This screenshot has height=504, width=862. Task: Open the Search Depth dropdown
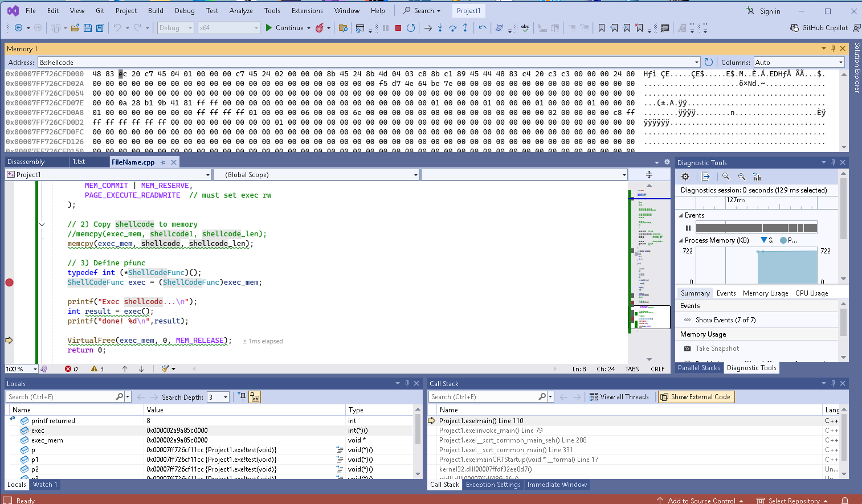226,397
